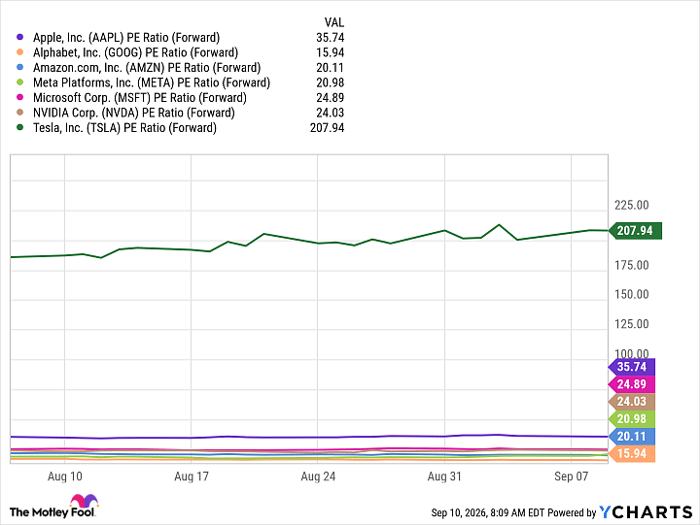Select NVIDIA Corp. (NVDA) PE Ratio label
700x525 pixels.
(134, 113)
